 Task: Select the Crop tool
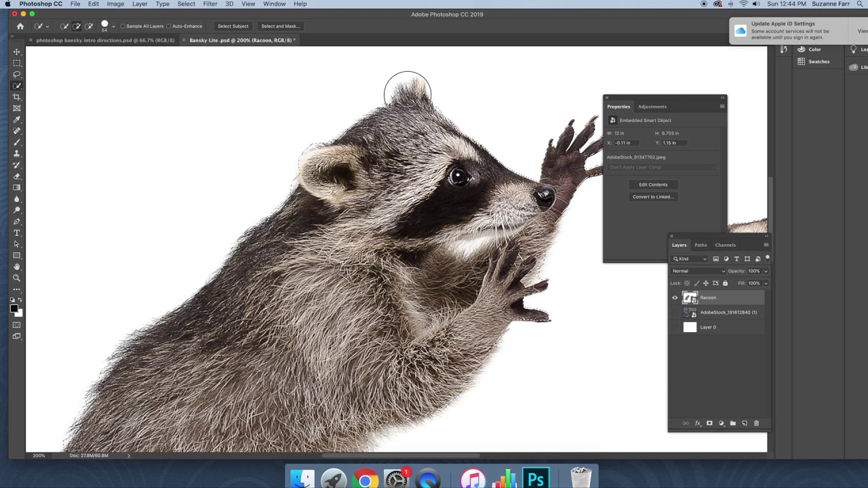(x=17, y=97)
